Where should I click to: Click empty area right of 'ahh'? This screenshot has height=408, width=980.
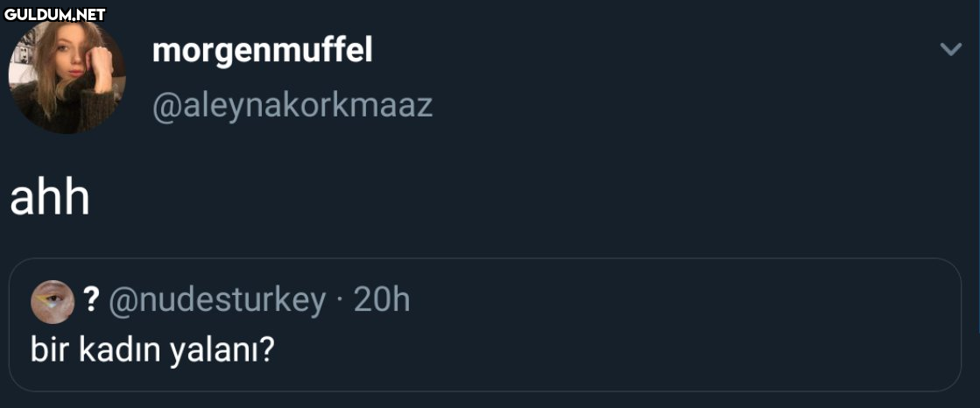pos(500,200)
